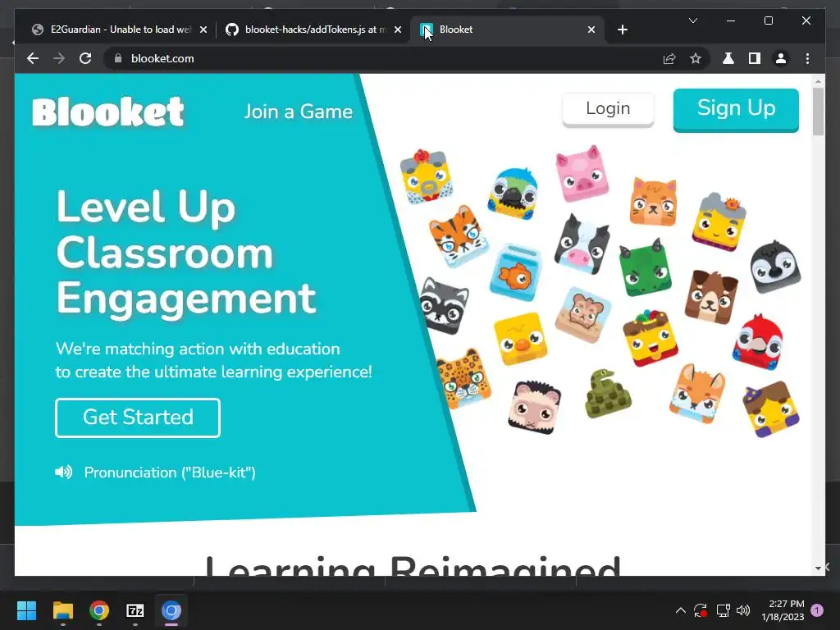Switch to blooket-hacks/addTokens.js tab
Viewport: 840px width, 630px height.
(313, 30)
